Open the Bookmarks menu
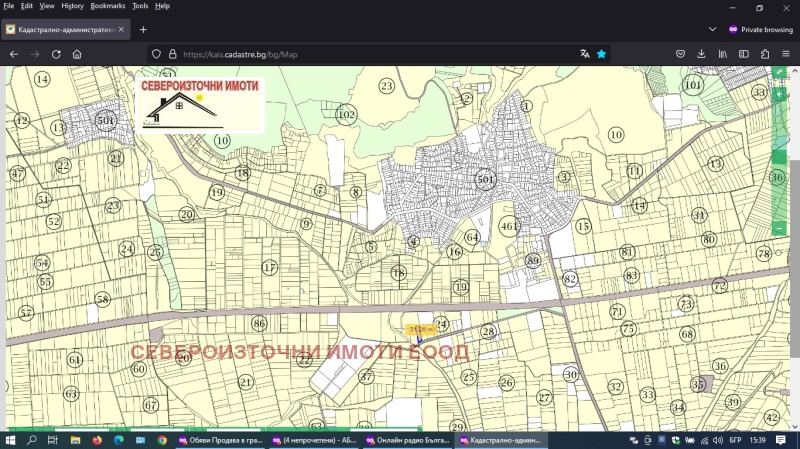 [x=108, y=6]
